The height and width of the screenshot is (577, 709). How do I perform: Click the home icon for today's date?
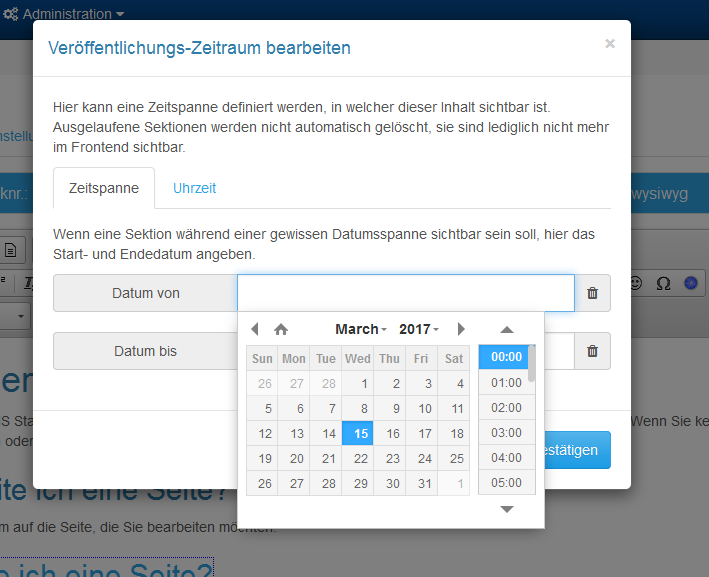(x=281, y=329)
